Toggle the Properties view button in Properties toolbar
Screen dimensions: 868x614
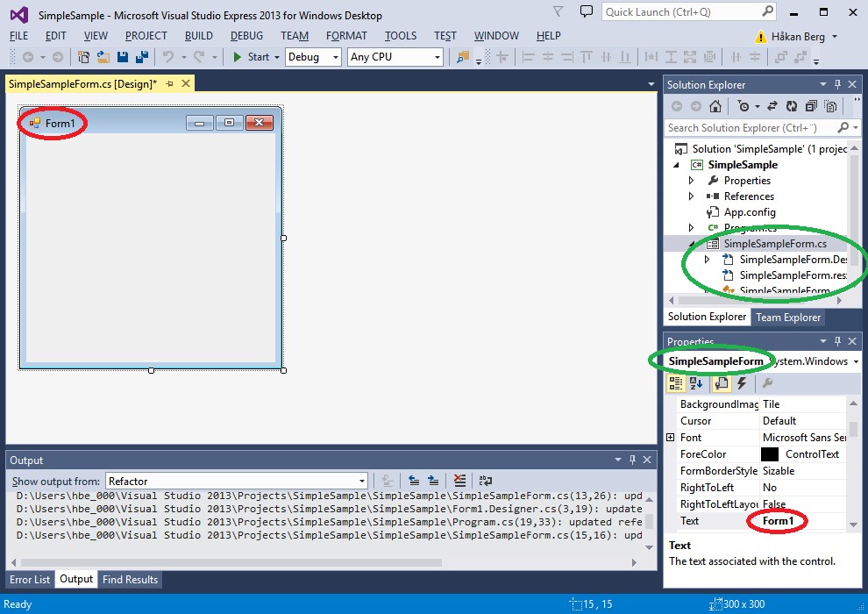tap(721, 383)
